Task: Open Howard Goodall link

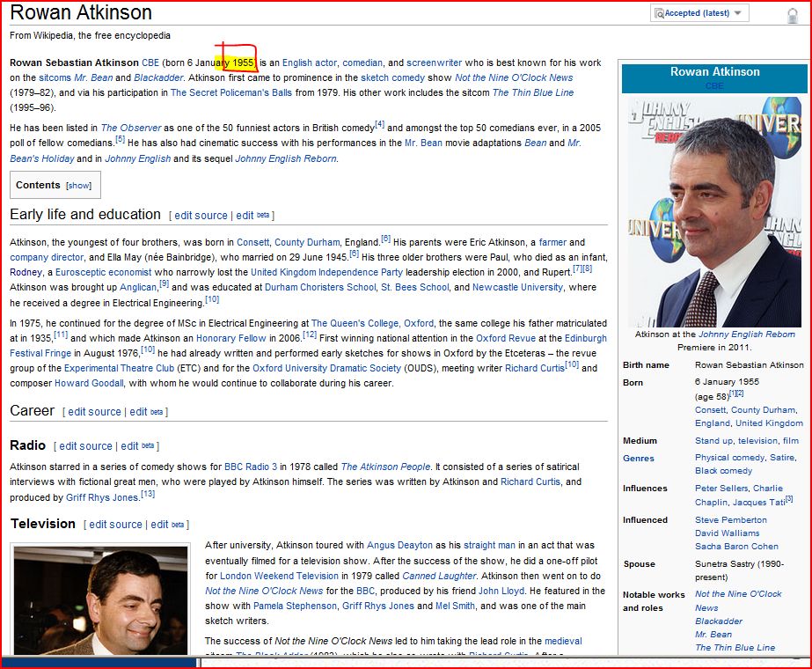Action: click(89, 384)
